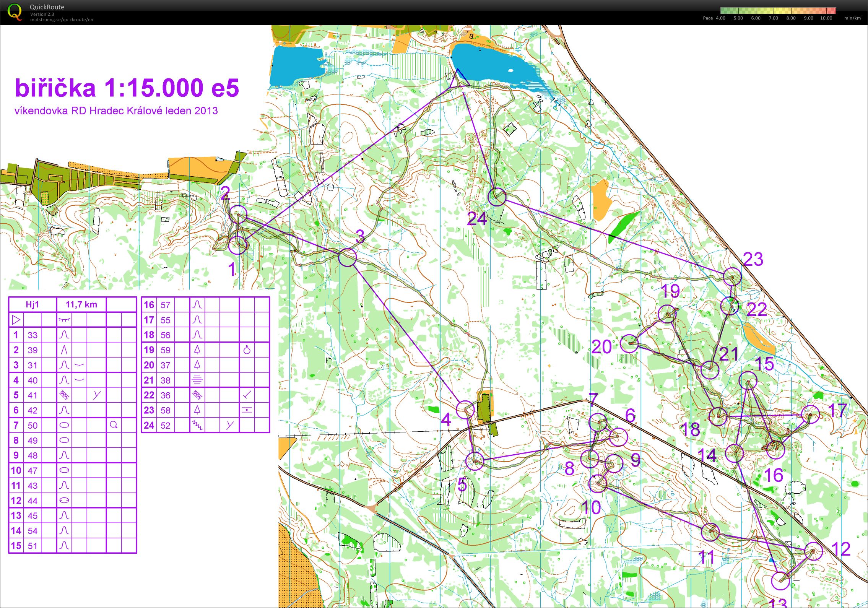The image size is (868, 608).
Task: Click the QuickRoute Q logo
Action: 15,12
